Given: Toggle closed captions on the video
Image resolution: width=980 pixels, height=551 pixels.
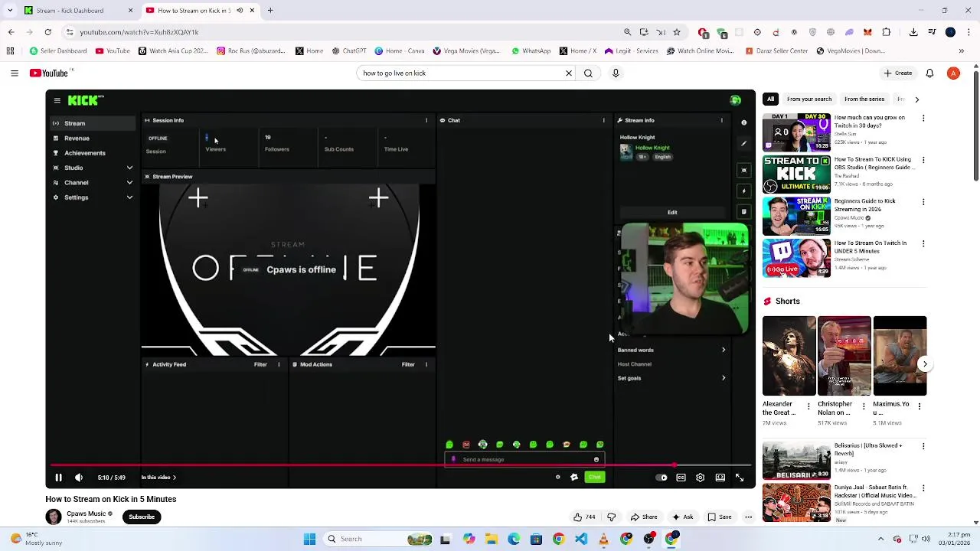Looking at the screenshot, I should pyautogui.click(x=681, y=478).
